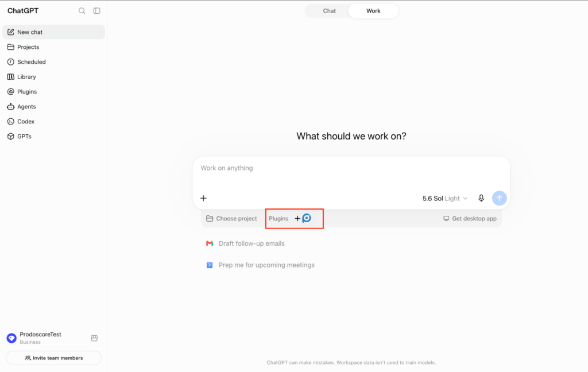This screenshot has width=588, height=372.
Task: Start a New chat from the sidebar
Action: 53,32
